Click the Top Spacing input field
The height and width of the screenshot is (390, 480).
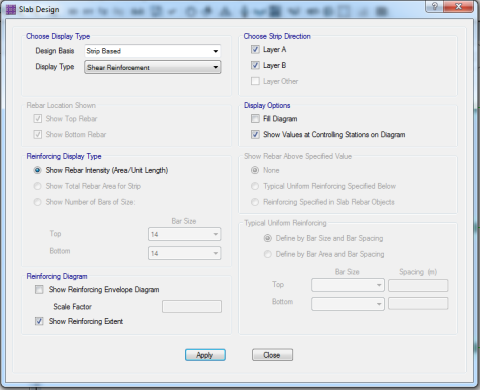418,285
